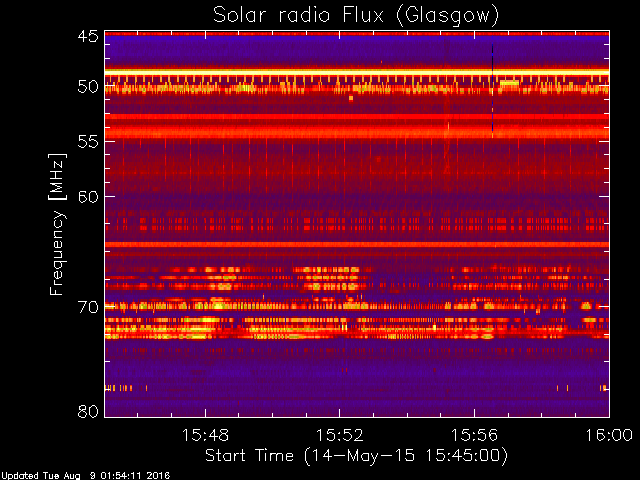This screenshot has height=480, width=640.
Task: Click the 70 MHz frequency tick label
Action: click(x=88, y=307)
